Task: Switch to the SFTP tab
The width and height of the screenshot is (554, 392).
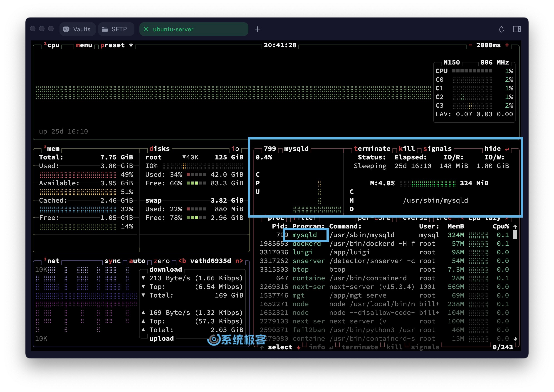Action: [116, 29]
